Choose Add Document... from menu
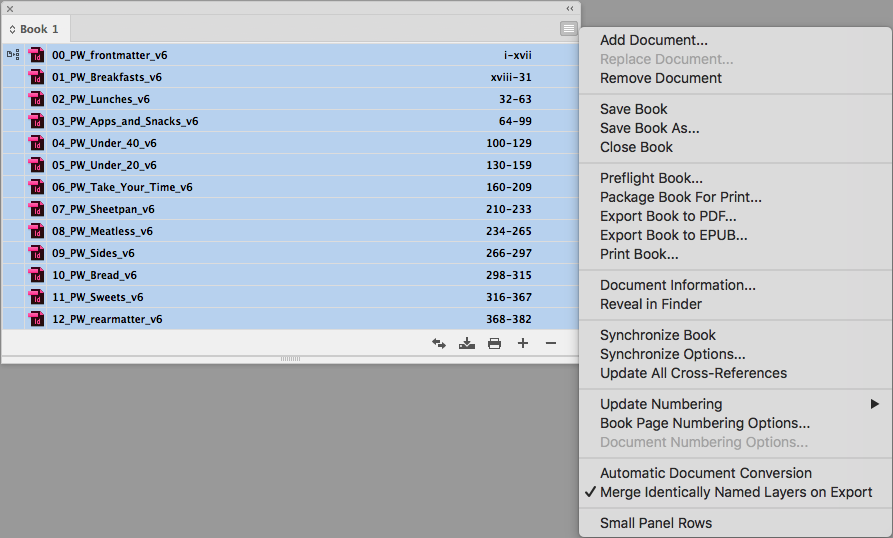893x538 pixels. [x=654, y=40]
